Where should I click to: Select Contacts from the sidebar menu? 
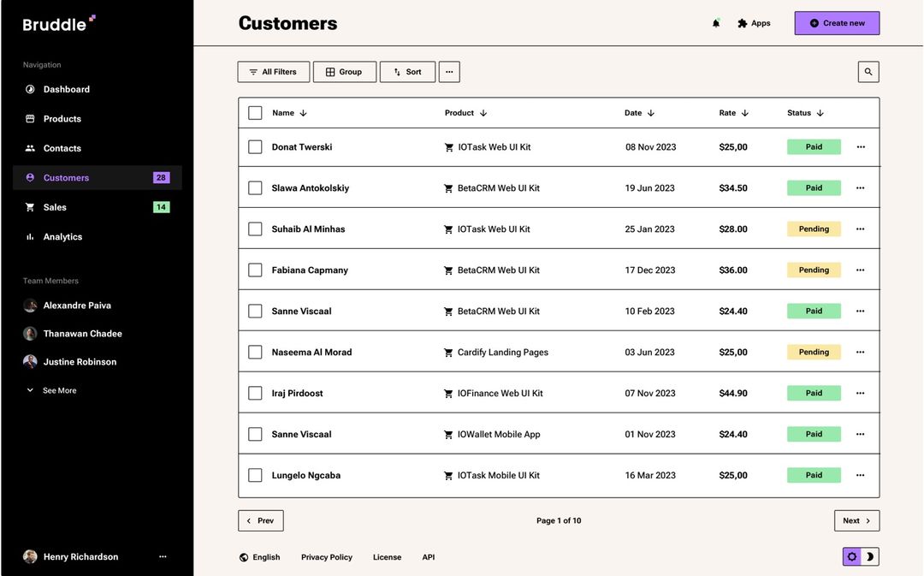[x=61, y=146]
